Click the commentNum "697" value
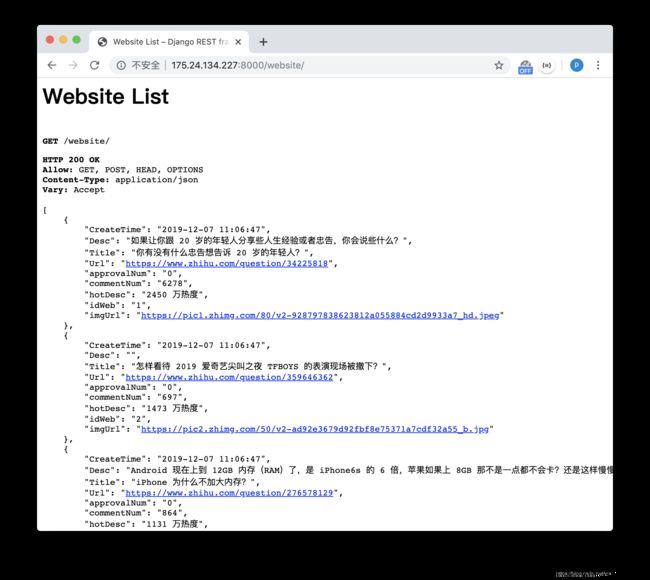This screenshot has width=650, height=580. (170, 397)
